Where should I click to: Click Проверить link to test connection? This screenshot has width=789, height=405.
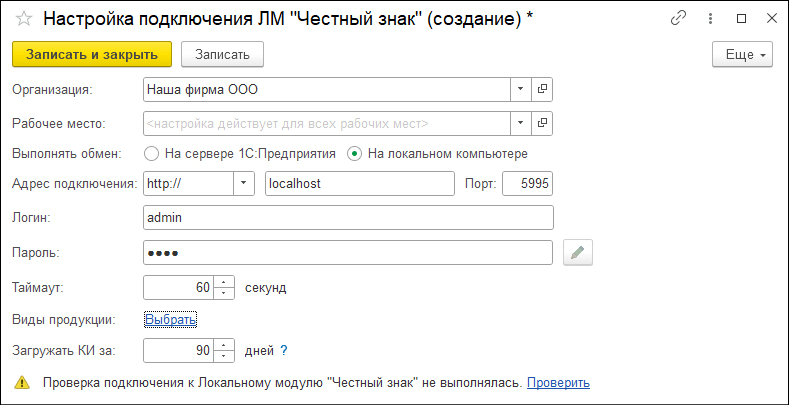(x=558, y=383)
